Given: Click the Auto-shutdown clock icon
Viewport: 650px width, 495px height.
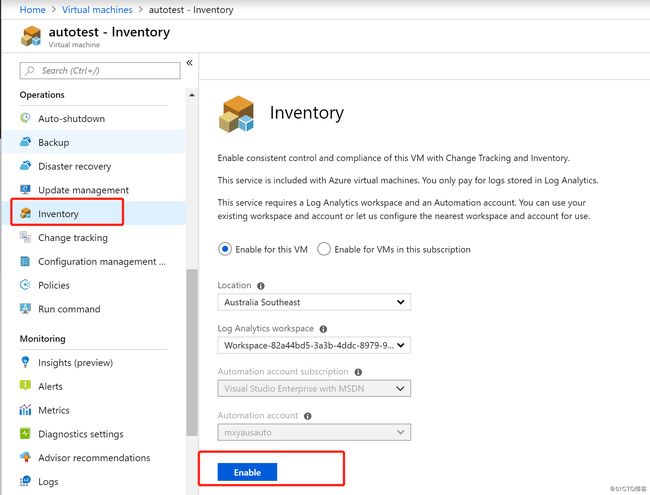Looking at the screenshot, I should tap(25, 118).
